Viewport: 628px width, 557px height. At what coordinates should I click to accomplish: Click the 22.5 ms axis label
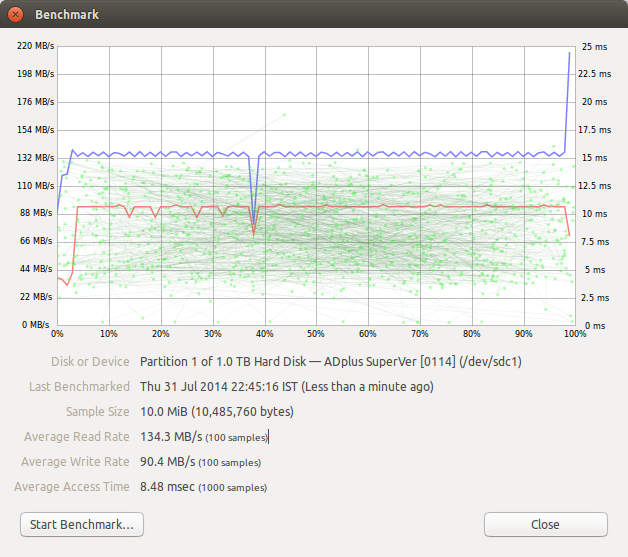point(594,74)
